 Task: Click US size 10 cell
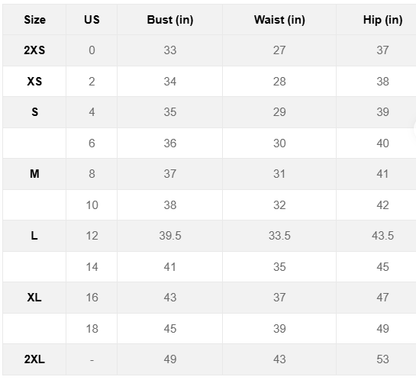coord(92,205)
